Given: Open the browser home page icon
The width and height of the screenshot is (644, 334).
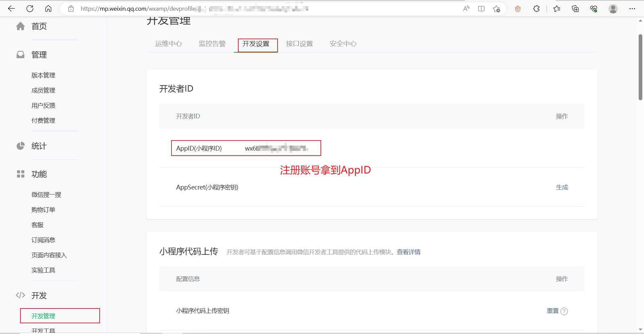Looking at the screenshot, I should point(48,9).
